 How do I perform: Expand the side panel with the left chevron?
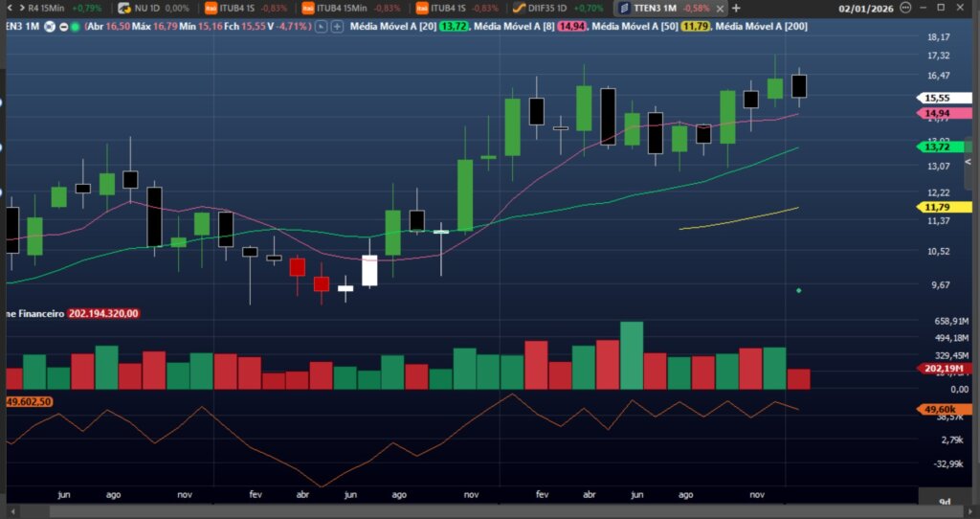pos(968,162)
